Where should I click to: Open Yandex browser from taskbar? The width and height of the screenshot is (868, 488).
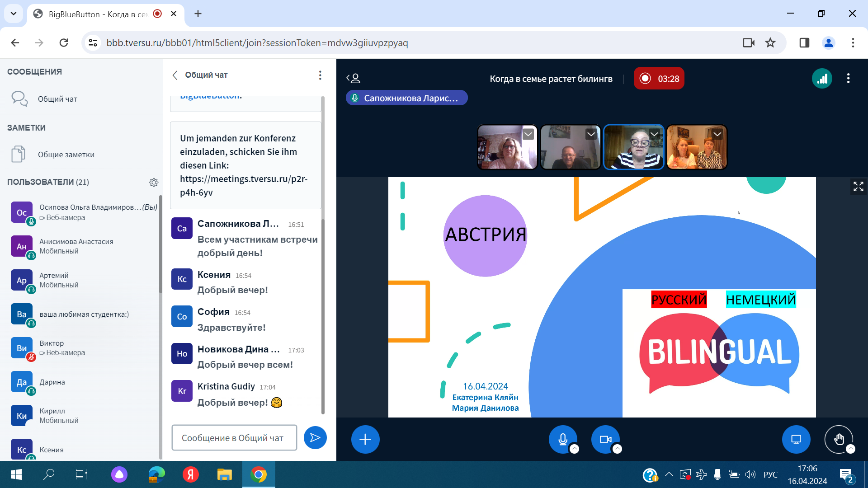(190, 474)
